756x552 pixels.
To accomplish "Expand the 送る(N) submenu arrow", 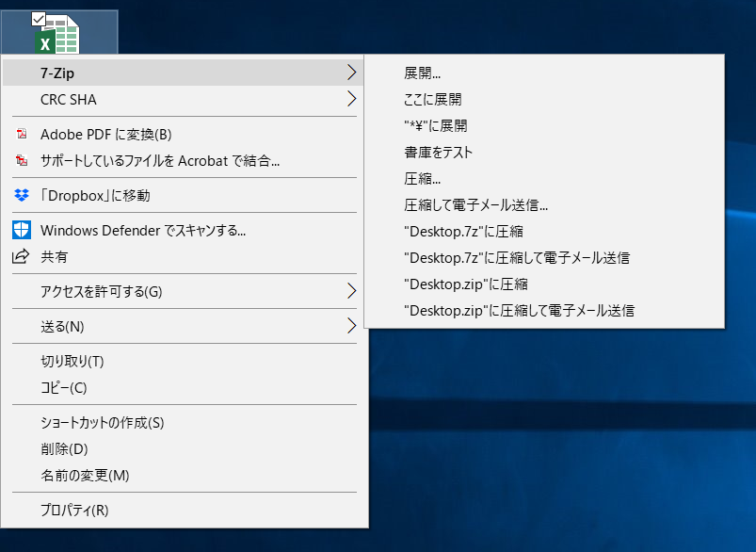I will [353, 327].
